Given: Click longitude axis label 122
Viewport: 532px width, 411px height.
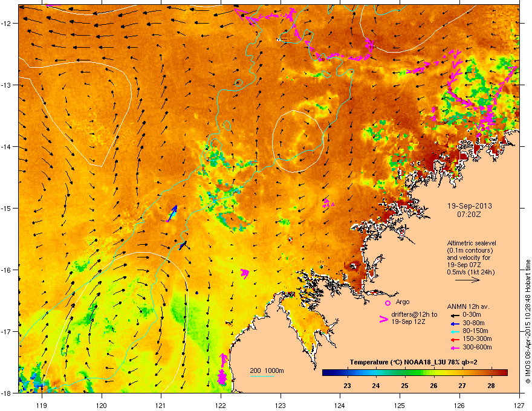Looking at the screenshot, I should point(221,405).
